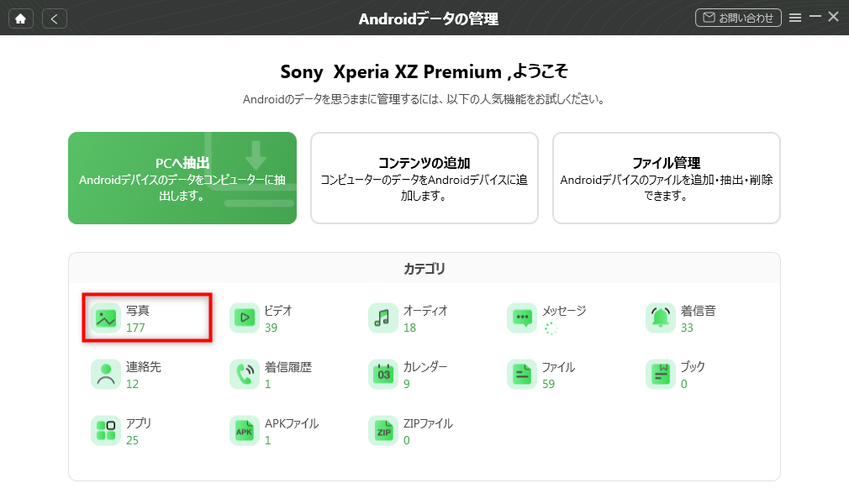This screenshot has height=504, width=849.
Task: Open the 着信音 ringtone bell icon
Action: [661, 318]
